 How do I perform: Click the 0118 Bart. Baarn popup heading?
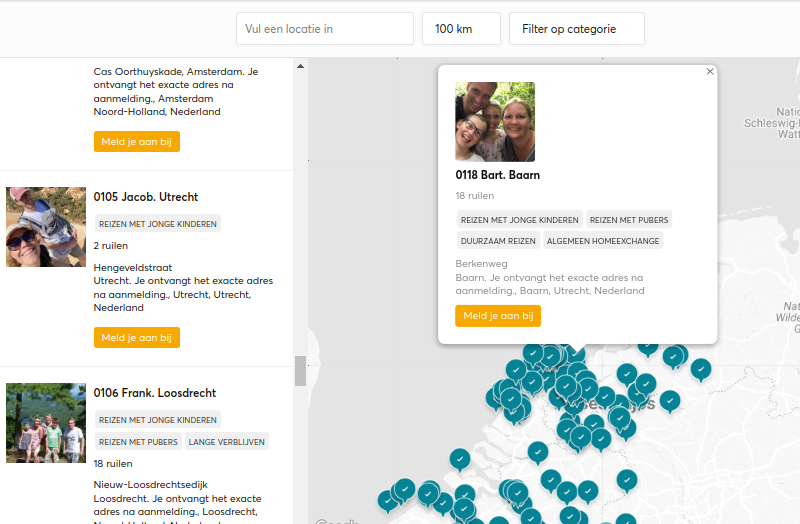[x=497, y=175]
